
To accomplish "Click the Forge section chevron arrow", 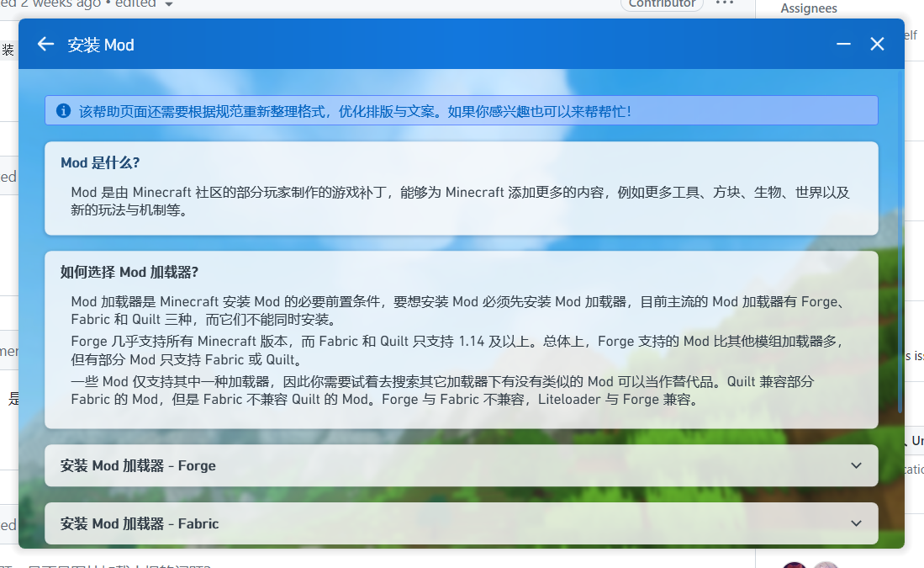I will click(x=856, y=465).
